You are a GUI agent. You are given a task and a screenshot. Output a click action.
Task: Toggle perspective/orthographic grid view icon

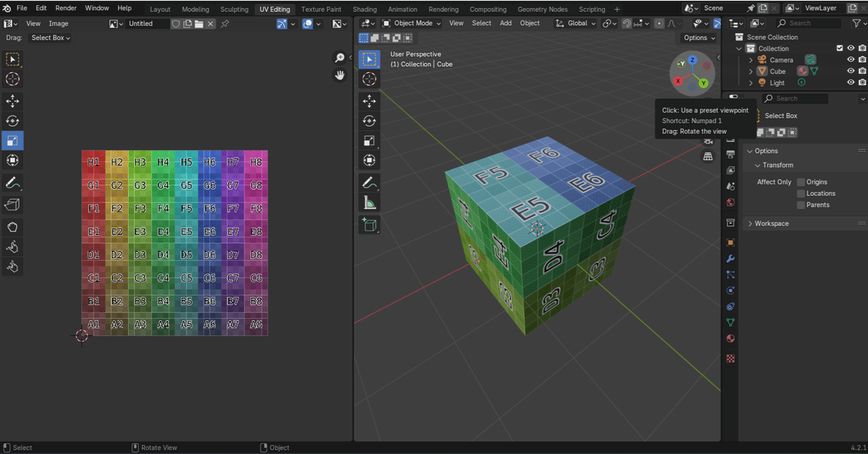708,156
